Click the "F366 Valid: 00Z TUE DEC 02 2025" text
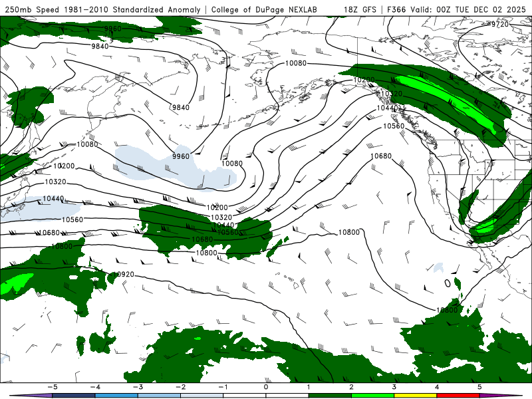 pyautogui.click(x=456, y=9)
